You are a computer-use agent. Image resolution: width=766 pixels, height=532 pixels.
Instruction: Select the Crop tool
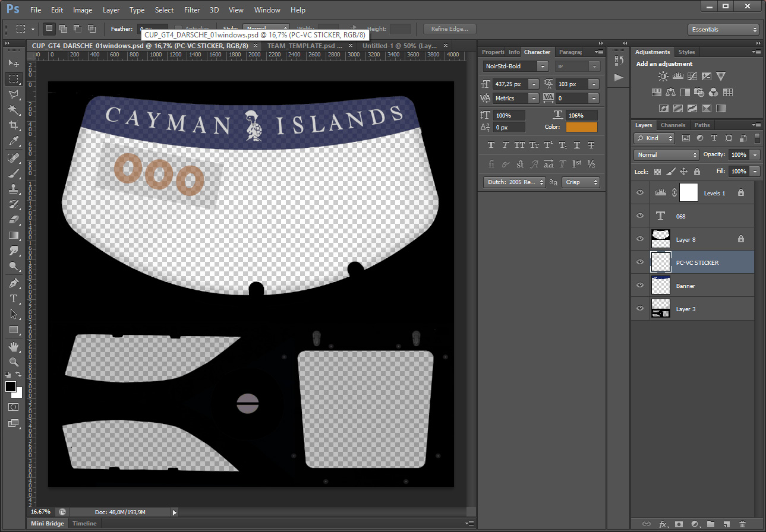13,125
